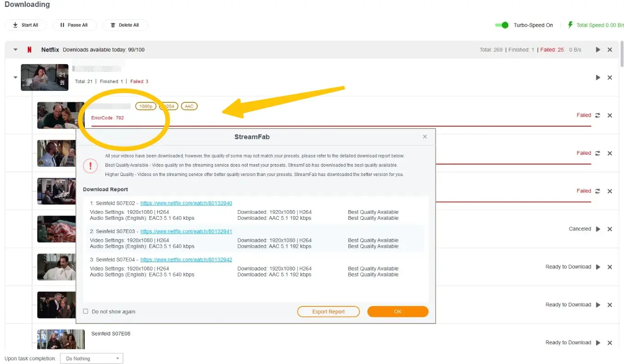624x364 pixels.
Task: Confirm the dialog with OK
Action: (398, 311)
